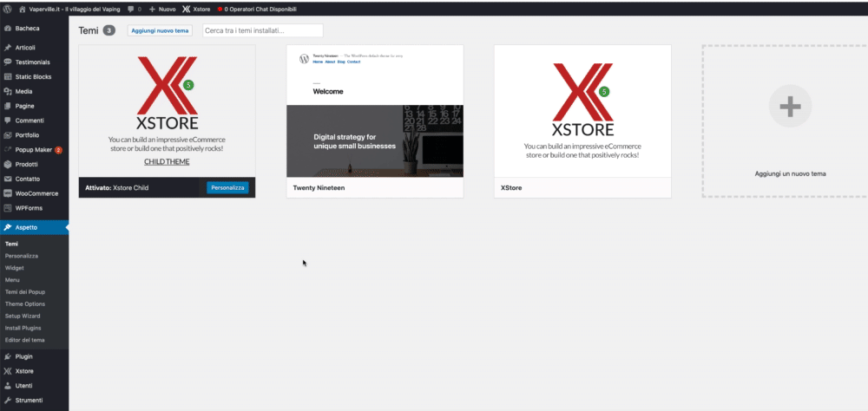
Task: Click the Testimonials speech icon
Action: [8, 62]
